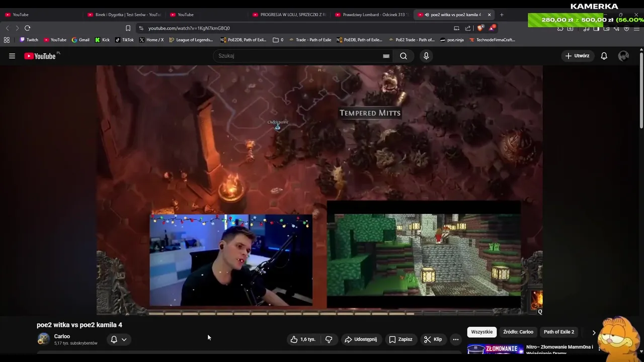Viewport: 644px width, 362px height.
Task: Open Brave Rewards triangle icon
Action: click(492, 28)
